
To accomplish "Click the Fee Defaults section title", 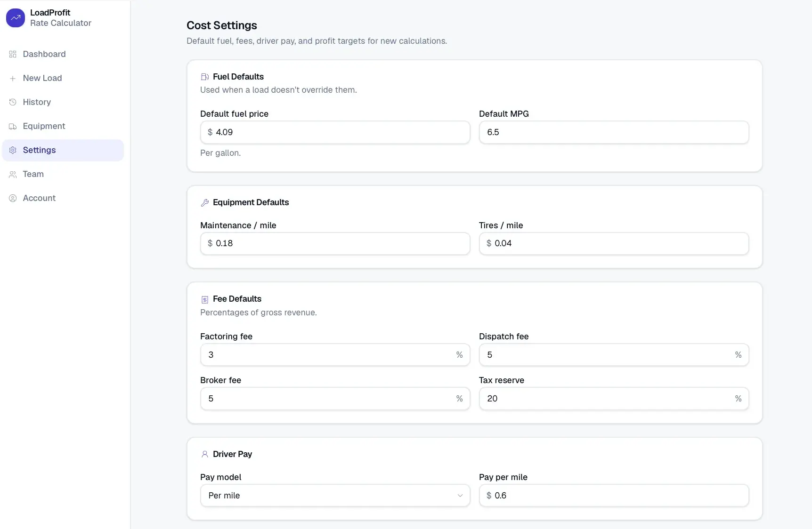I will coord(237,299).
